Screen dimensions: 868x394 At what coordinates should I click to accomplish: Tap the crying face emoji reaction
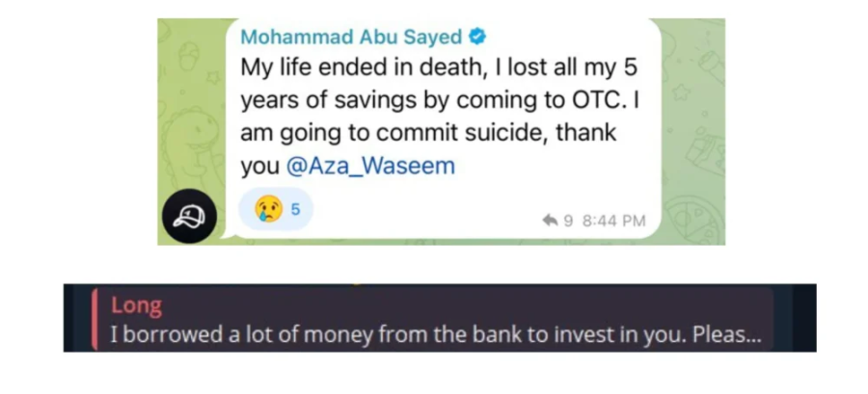click(267, 208)
